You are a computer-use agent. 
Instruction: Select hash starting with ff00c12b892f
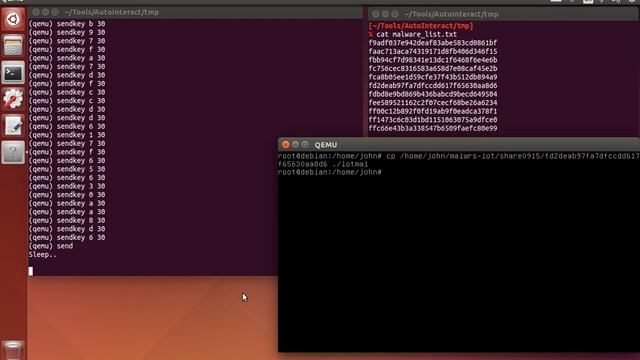[x=433, y=111]
